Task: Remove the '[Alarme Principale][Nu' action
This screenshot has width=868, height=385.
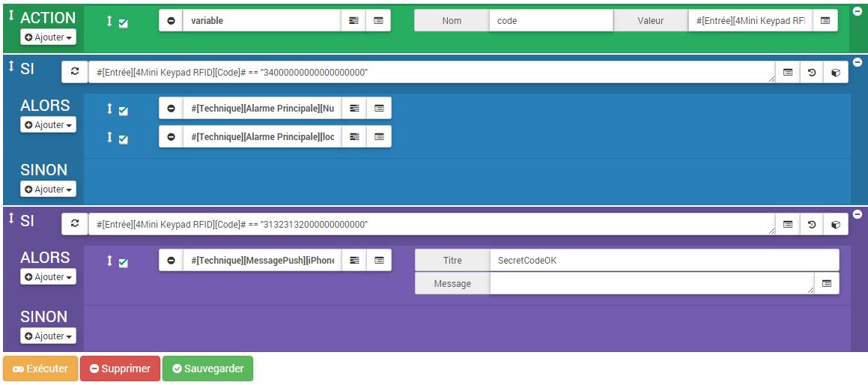Action: [x=171, y=108]
